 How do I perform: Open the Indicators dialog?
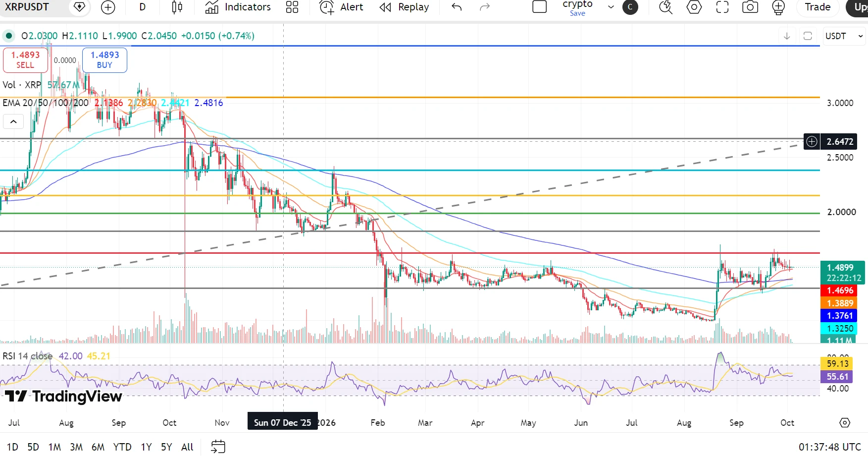pyautogui.click(x=238, y=7)
